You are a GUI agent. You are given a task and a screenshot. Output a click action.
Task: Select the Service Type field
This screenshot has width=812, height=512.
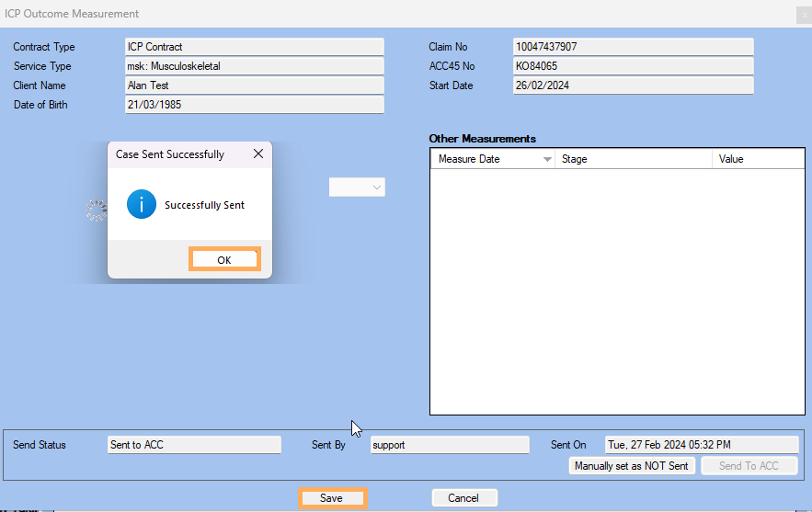(x=254, y=66)
